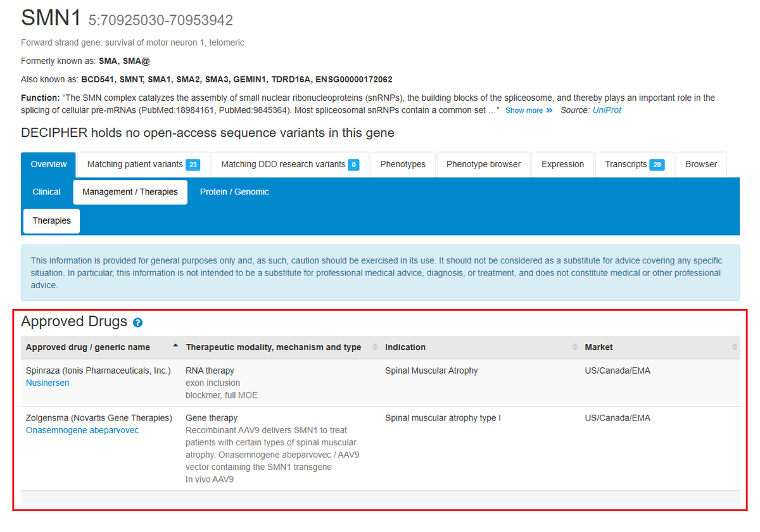
Task: Open the Phenotype browser tab
Action: coord(483,165)
